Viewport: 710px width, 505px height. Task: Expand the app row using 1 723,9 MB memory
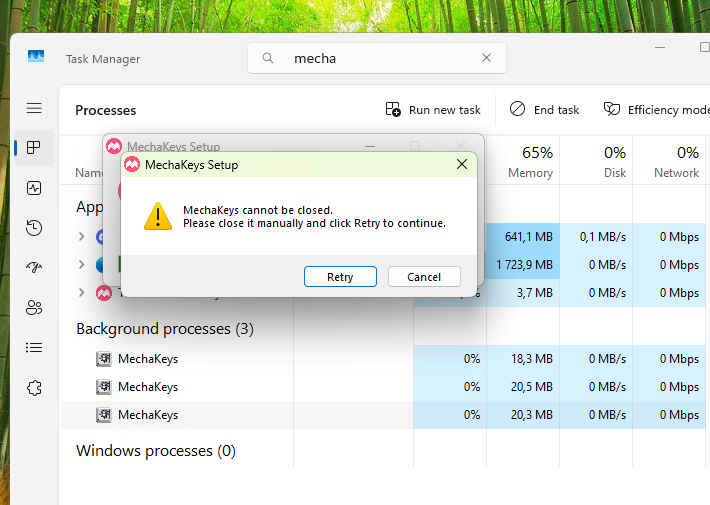(82, 265)
